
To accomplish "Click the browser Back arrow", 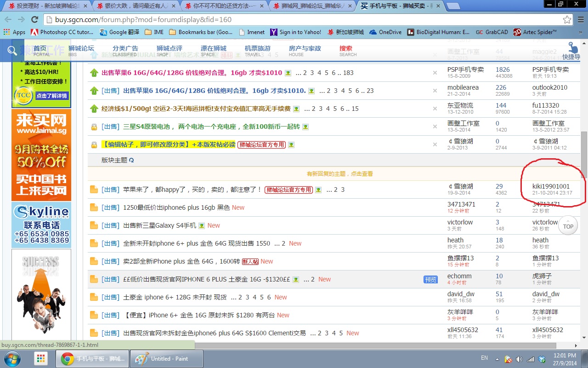I will (8, 19).
